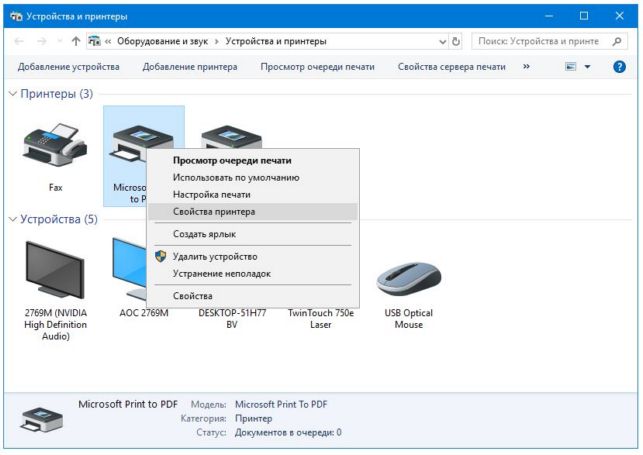The height and width of the screenshot is (455, 643).
Task: Choose Создать ярлык in the context menu
Action: (x=253, y=234)
